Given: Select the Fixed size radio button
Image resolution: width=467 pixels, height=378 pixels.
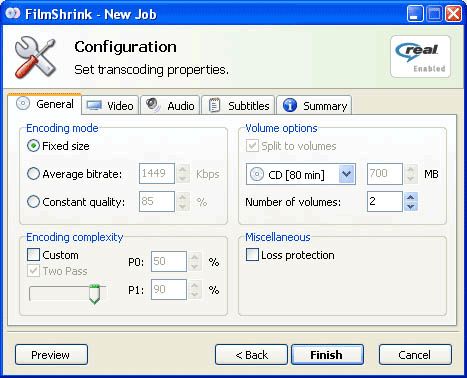Looking at the screenshot, I should point(33,146).
